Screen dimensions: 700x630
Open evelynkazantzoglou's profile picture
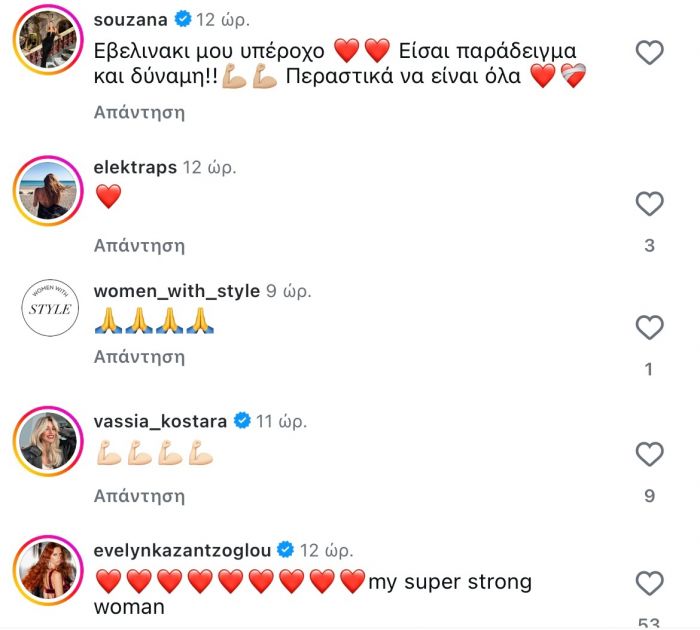coord(47,570)
